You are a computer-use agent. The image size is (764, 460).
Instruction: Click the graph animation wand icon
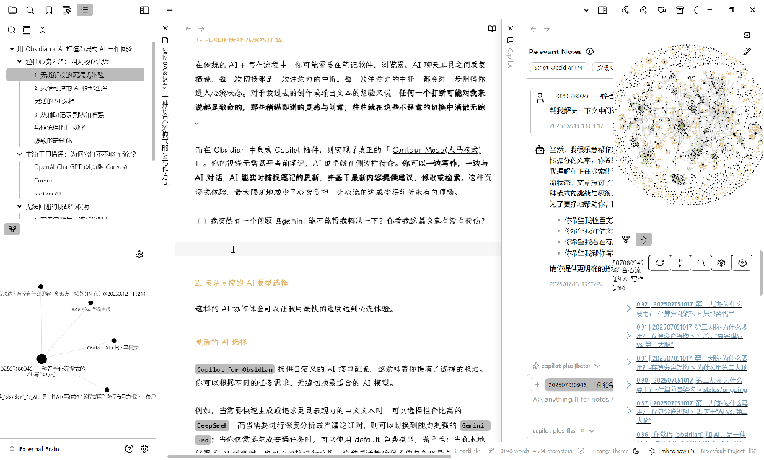pos(747,51)
